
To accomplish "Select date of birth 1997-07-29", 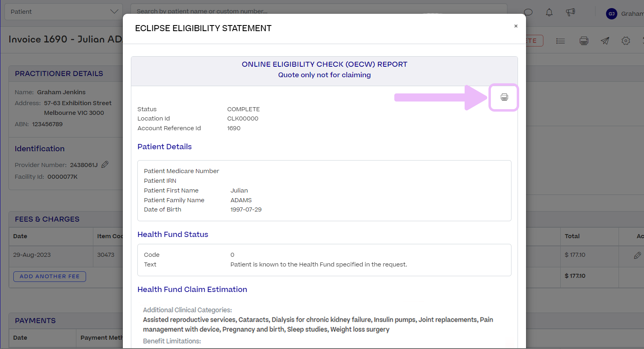I will [246, 209].
